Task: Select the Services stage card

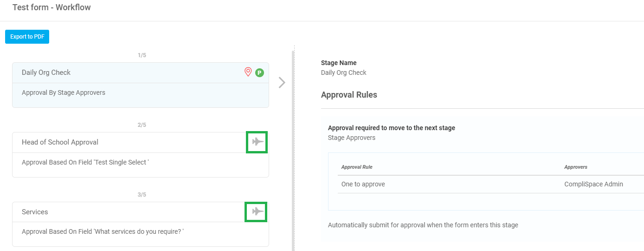Action: click(x=141, y=225)
